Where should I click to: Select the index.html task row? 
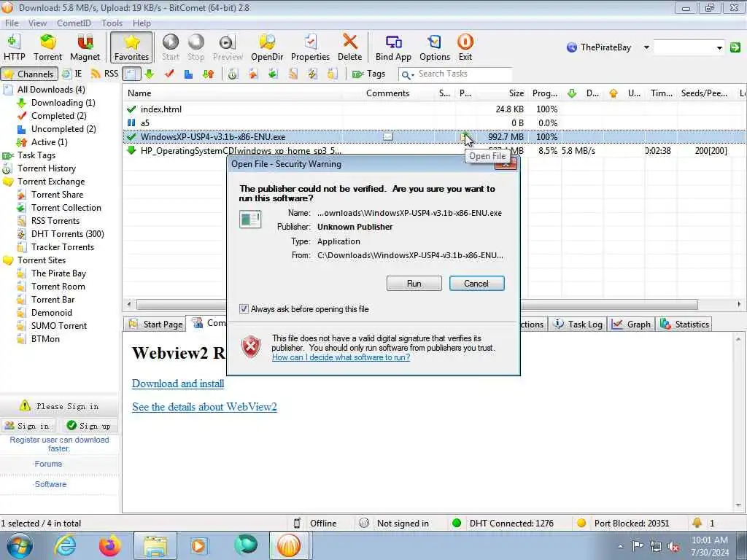tap(433, 109)
